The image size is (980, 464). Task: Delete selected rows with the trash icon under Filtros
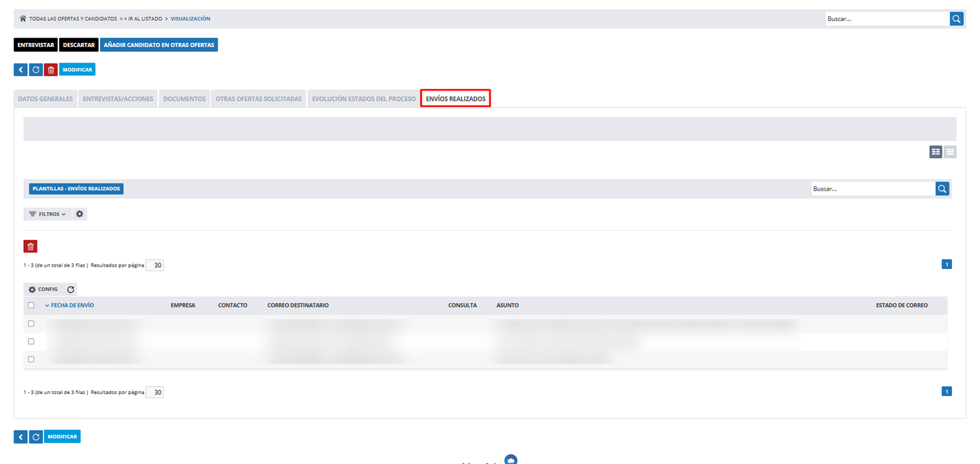tap(31, 246)
